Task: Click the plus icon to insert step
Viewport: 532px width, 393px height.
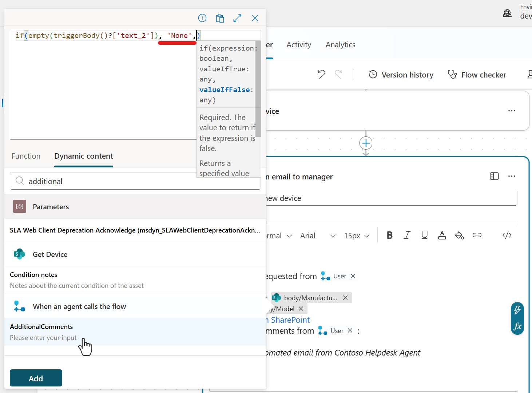Action: click(366, 143)
